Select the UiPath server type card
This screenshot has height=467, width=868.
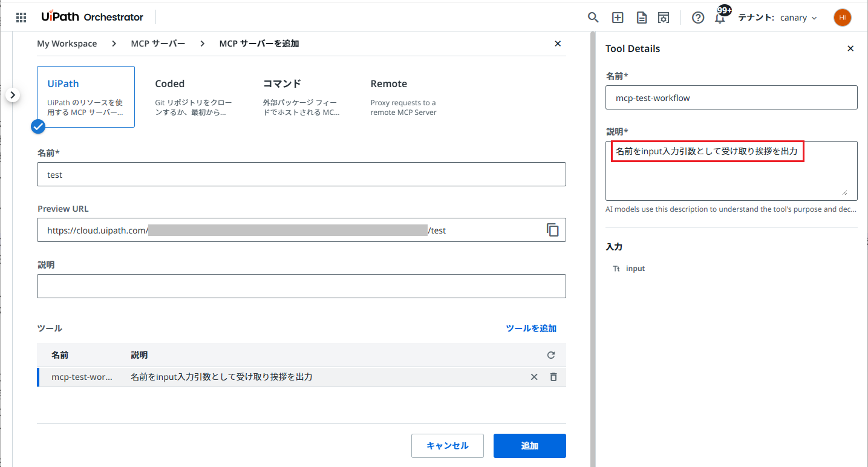coord(86,97)
